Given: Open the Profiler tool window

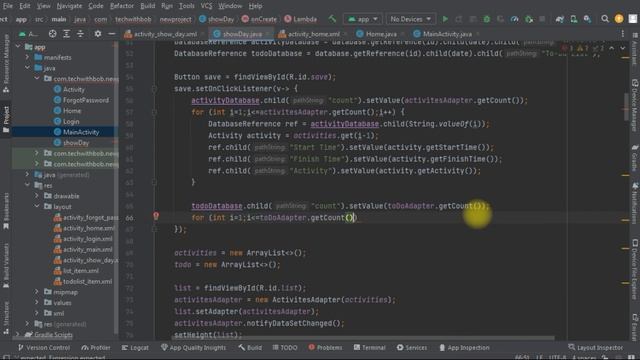Looking at the screenshot, I should [x=96, y=347].
